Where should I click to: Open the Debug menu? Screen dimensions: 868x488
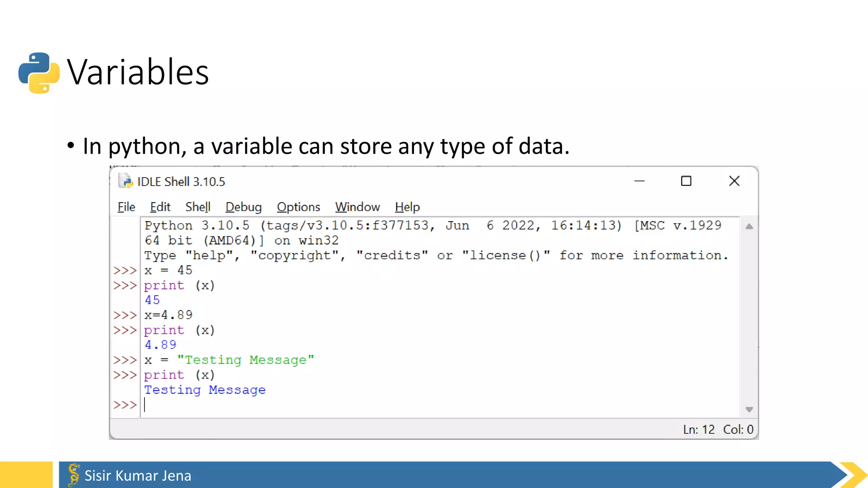tap(243, 207)
